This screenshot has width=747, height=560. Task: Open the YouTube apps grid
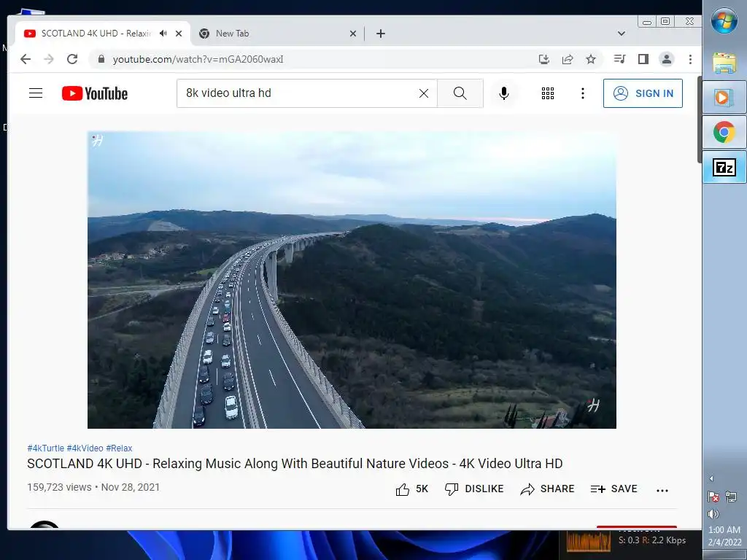click(x=548, y=93)
